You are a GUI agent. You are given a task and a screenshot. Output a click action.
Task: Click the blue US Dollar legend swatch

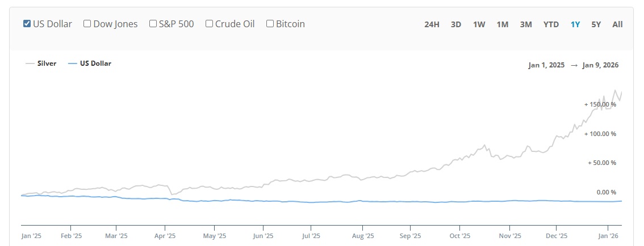(72, 63)
